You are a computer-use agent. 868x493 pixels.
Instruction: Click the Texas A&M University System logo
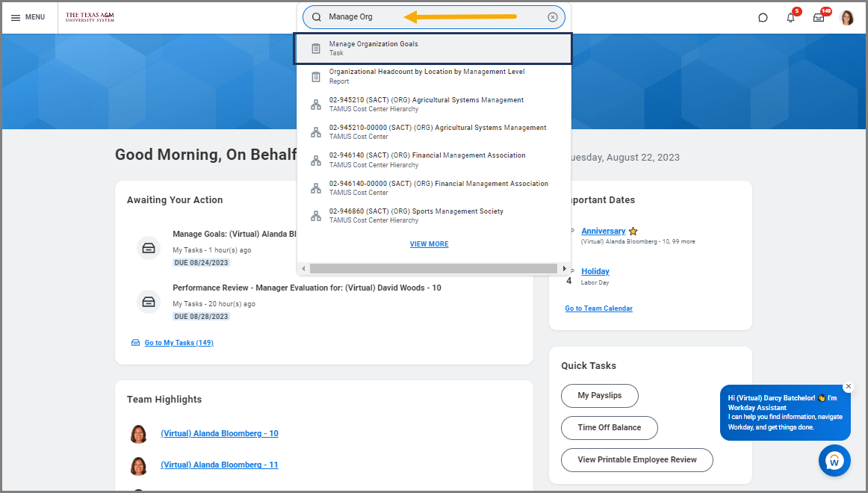tap(90, 17)
